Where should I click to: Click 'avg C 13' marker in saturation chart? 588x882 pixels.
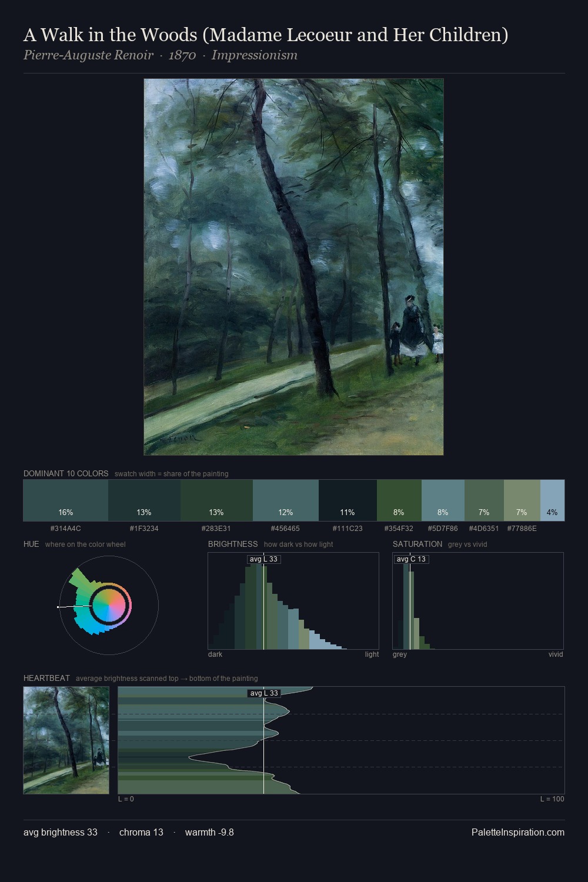point(411,559)
